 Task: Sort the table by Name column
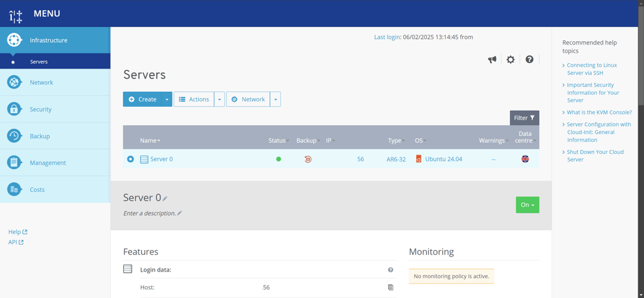coord(150,140)
